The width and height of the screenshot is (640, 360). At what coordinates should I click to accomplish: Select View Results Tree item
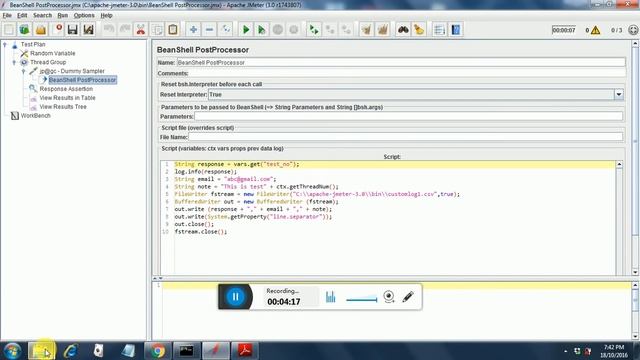tap(63, 107)
